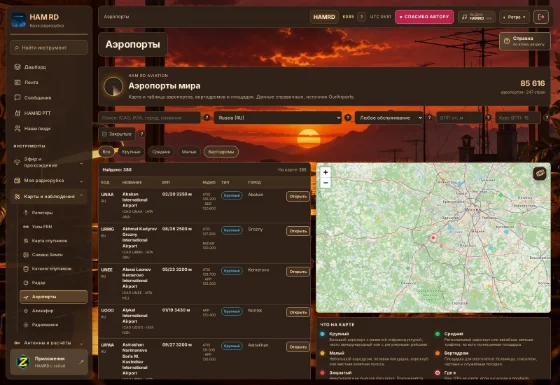Image resolution: width=560 pixels, height=385 pixels.
Task: Sort by the НАЗВАНИЕ column header
Action: point(132,182)
